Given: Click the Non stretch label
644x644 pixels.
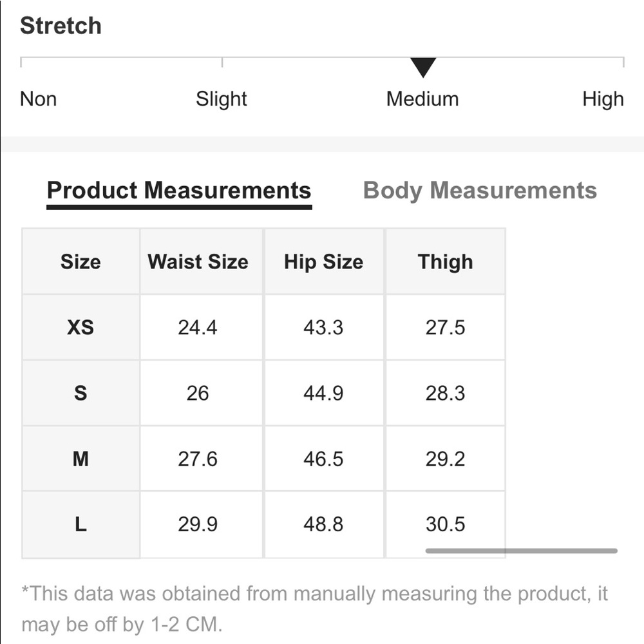Looking at the screenshot, I should click(39, 99).
